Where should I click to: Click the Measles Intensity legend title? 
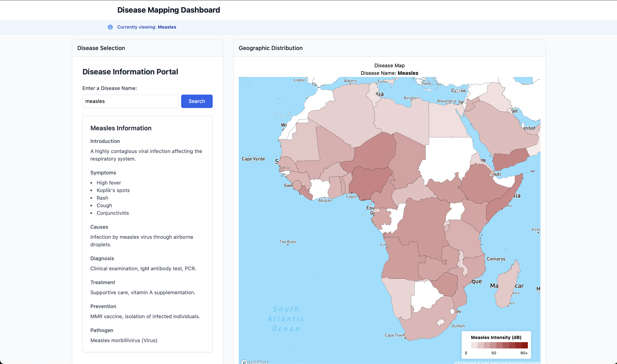coord(496,337)
